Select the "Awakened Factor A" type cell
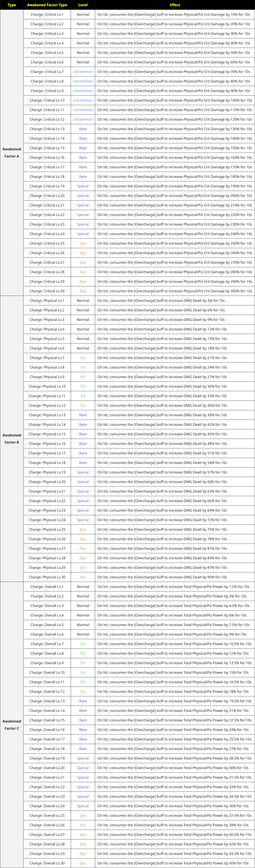The image size is (255, 868). pyautogui.click(x=12, y=153)
